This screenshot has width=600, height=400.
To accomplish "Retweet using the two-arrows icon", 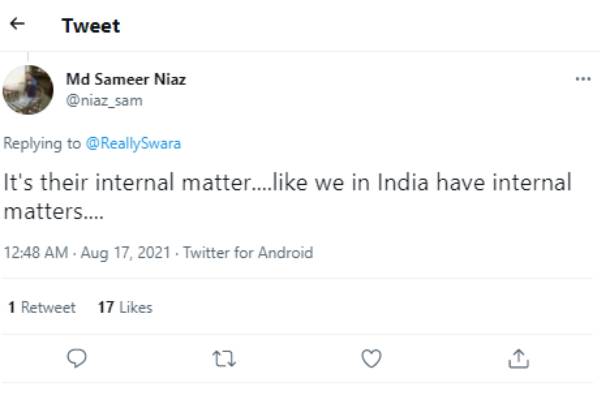I will [224, 359].
